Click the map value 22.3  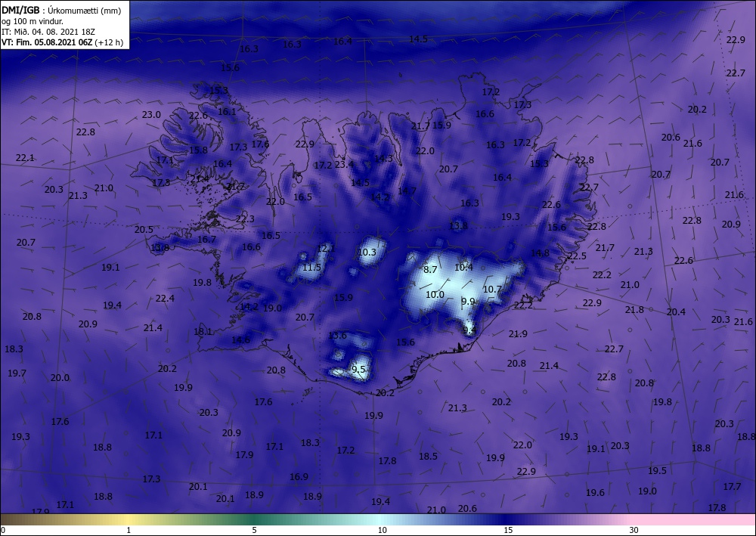(x=245, y=218)
